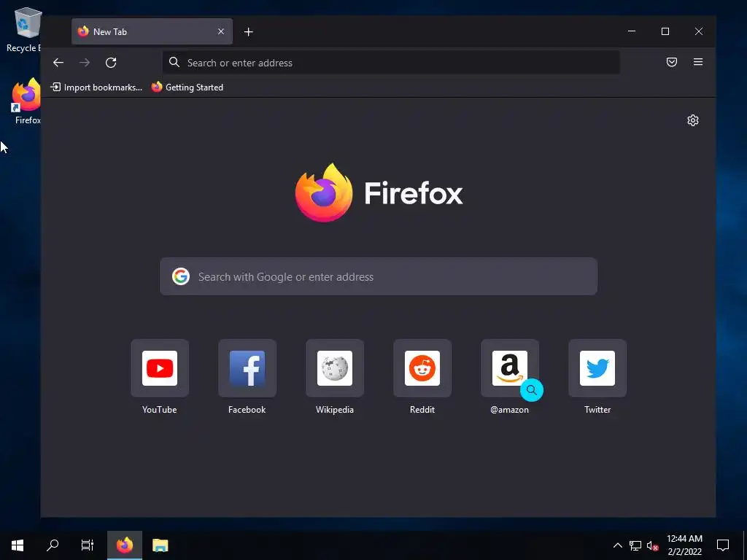
Task: Open the Getting Started bookmark
Action: tap(187, 87)
